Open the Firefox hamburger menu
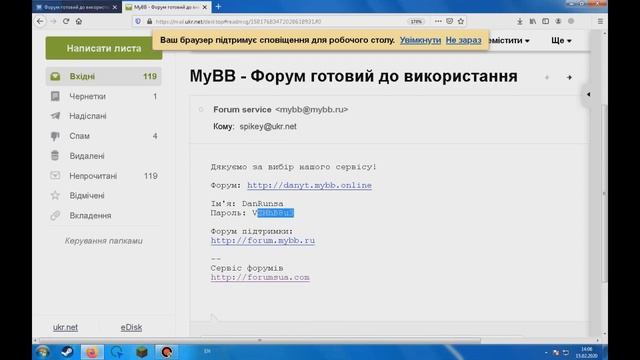Image resolution: width=640 pixels, height=360 pixels. (600, 21)
